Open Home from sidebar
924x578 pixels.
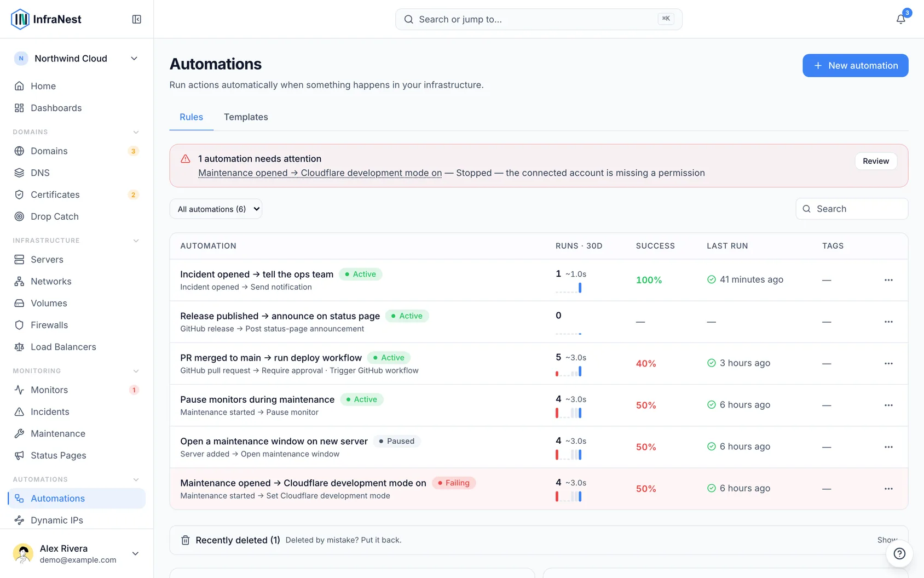(x=77, y=86)
